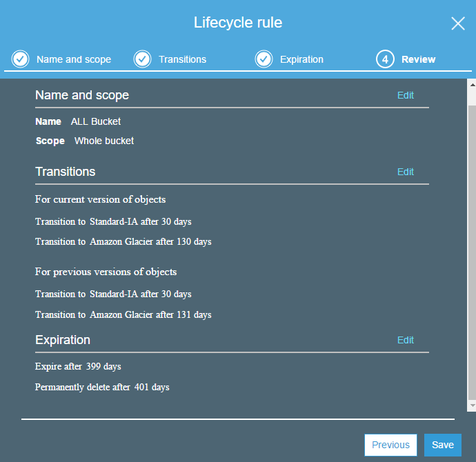Click 'Permanently delete after 401 days' text
Viewport: 476px width, 462px height.
(x=102, y=388)
